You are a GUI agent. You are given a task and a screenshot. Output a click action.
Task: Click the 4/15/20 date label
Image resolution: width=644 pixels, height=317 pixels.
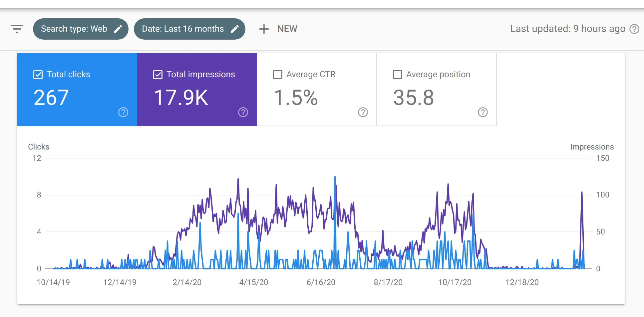click(x=254, y=282)
